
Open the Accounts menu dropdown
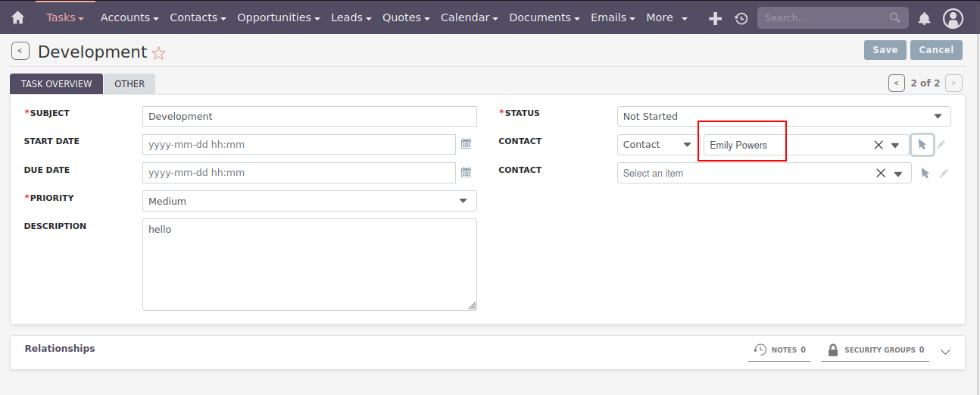[130, 17]
